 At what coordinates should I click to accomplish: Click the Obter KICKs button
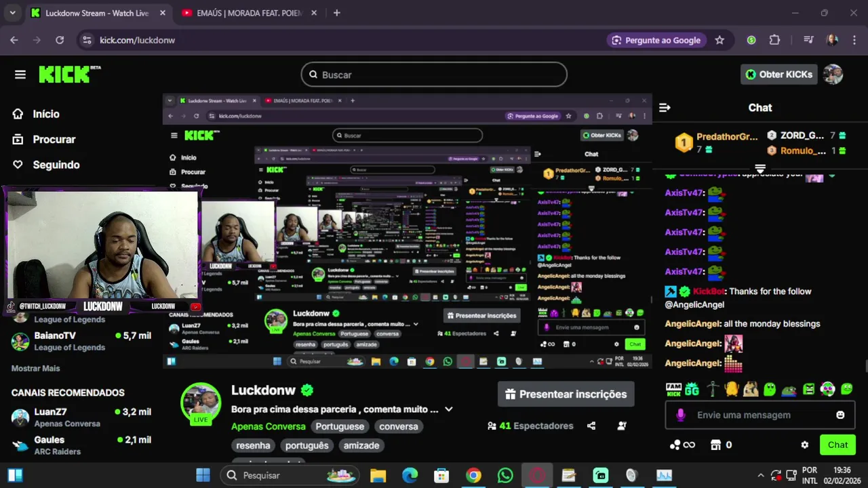[x=778, y=75]
